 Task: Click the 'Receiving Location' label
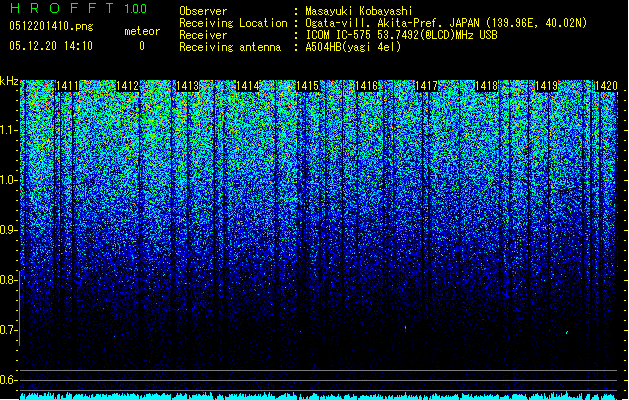coord(233,23)
